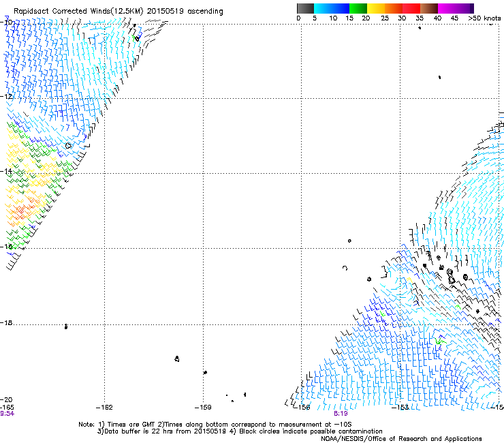Image resolution: width=504 pixels, height=443 pixels.
Task: Click the cyan-blue 5-15 knots color segment
Action: (332, 8)
